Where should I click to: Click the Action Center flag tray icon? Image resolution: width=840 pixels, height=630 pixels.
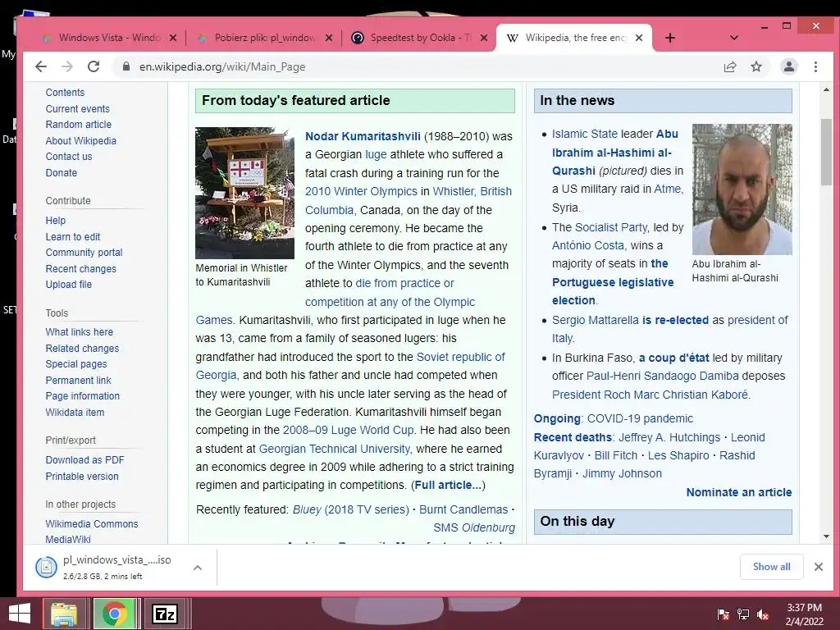(724, 614)
